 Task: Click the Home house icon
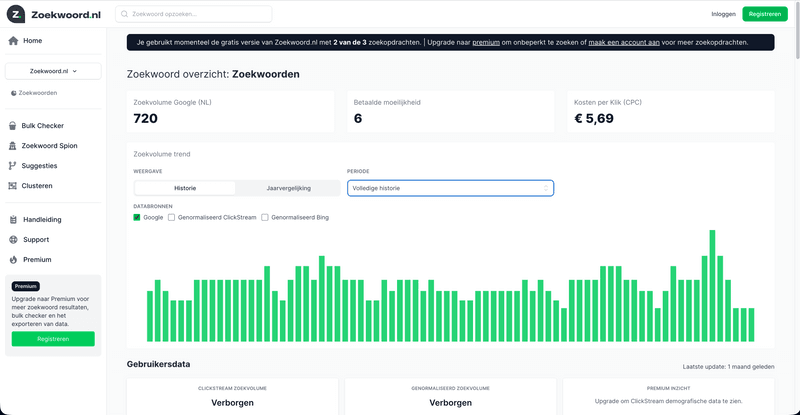tap(13, 41)
